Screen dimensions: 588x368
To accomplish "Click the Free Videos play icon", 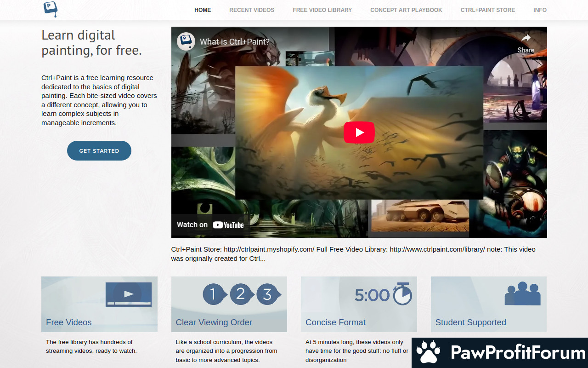I will [129, 294].
